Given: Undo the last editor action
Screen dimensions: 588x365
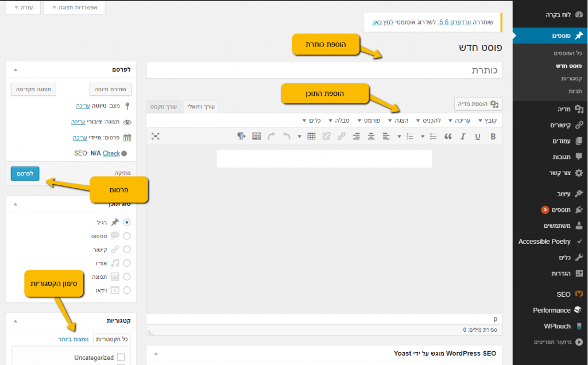Looking at the screenshot, I should 286,136.
